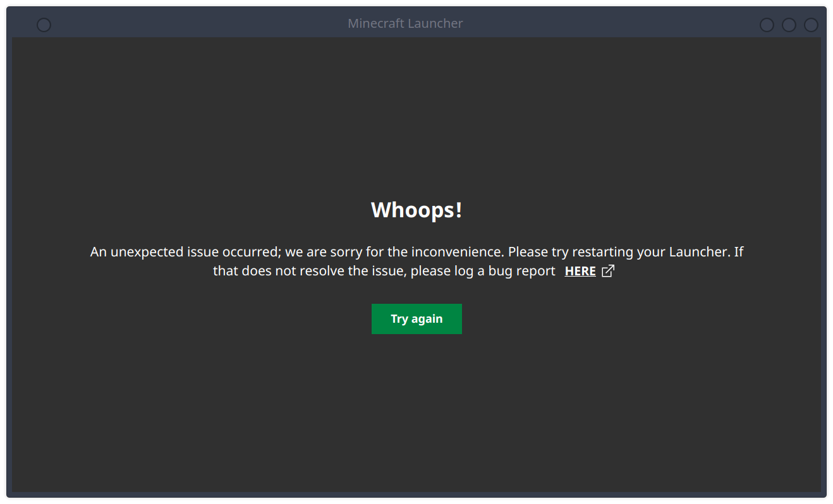Click the Minecraft Launcher window title

point(405,23)
